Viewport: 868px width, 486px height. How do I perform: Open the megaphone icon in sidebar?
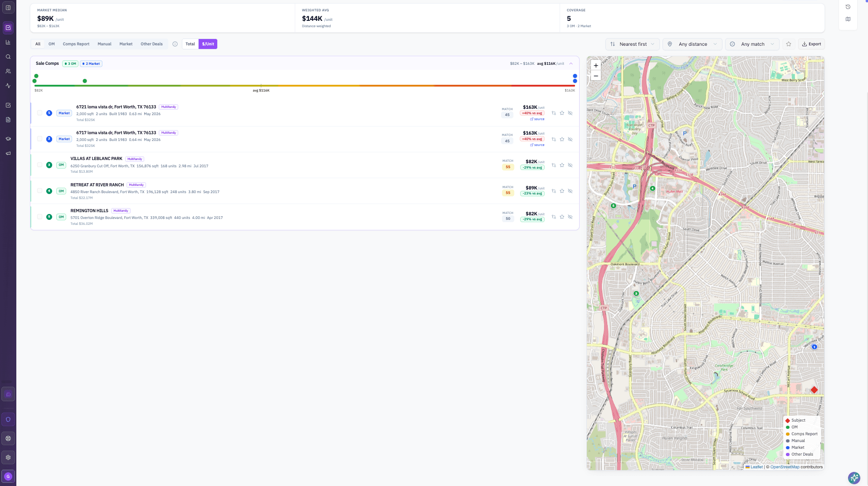tap(8, 153)
